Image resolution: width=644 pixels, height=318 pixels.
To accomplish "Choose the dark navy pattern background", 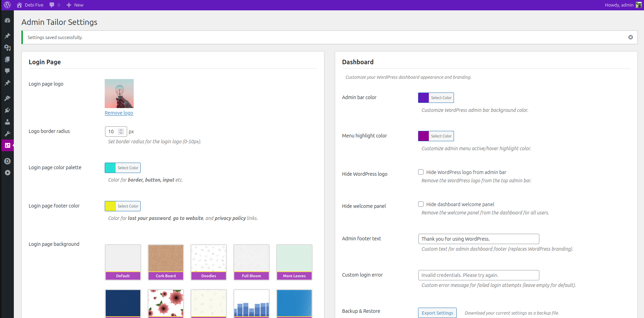I will 123,303.
